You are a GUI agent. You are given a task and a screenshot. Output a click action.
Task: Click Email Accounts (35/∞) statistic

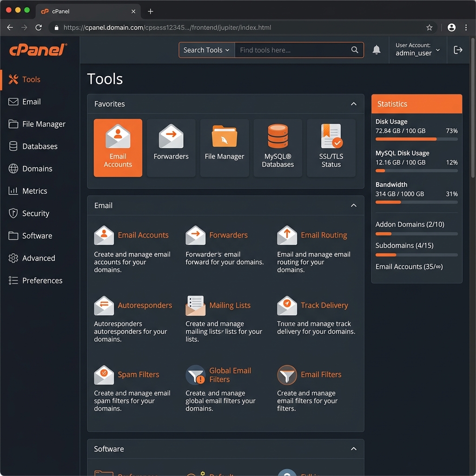[x=409, y=267]
